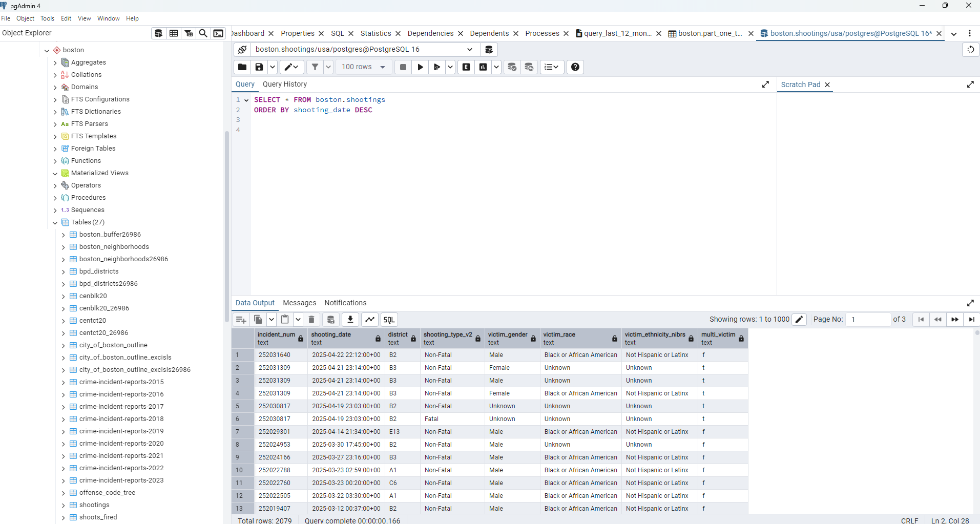Click the filter rows funnel icon
Screen dimensions: 980x524
pyautogui.click(x=315, y=67)
